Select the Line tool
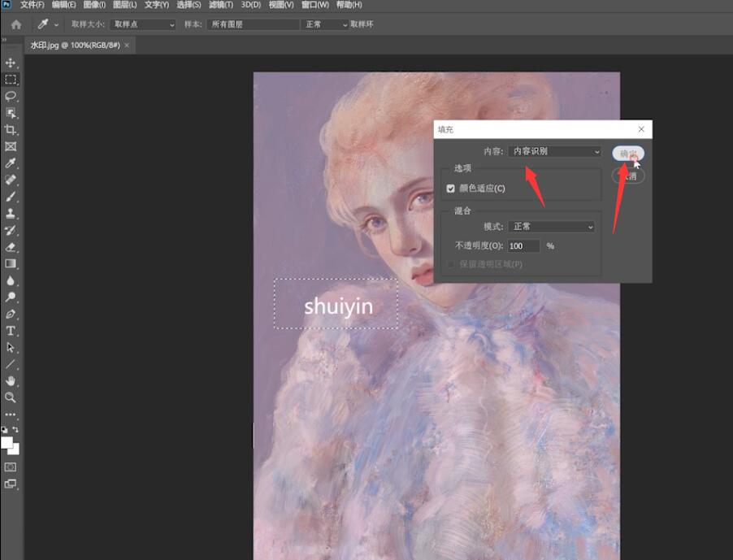Screen dimensions: 733x560 pyautogui.click(x=11, y=365)
